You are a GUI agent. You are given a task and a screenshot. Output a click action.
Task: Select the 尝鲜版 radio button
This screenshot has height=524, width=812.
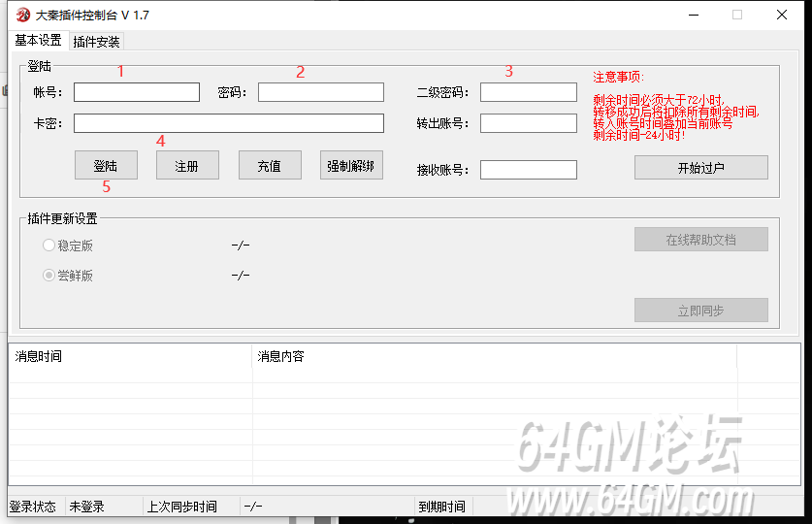pyautogui.click(x=49, y=275)
